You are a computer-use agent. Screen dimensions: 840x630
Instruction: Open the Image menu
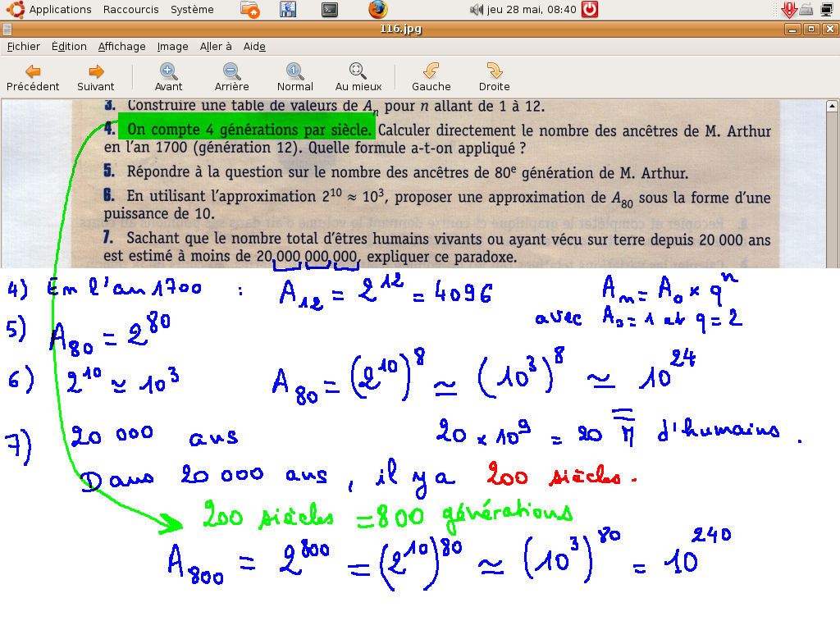click(172, 47)
